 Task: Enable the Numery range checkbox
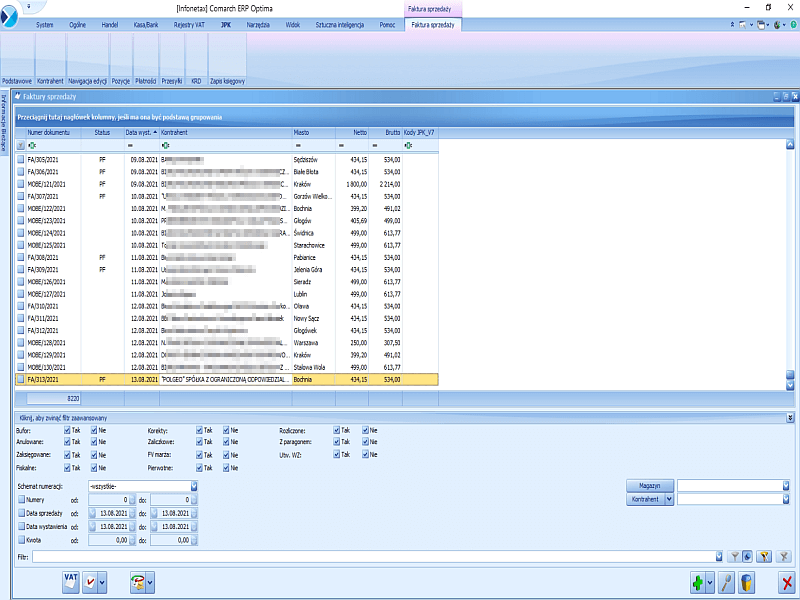click(x=21, y=499)
